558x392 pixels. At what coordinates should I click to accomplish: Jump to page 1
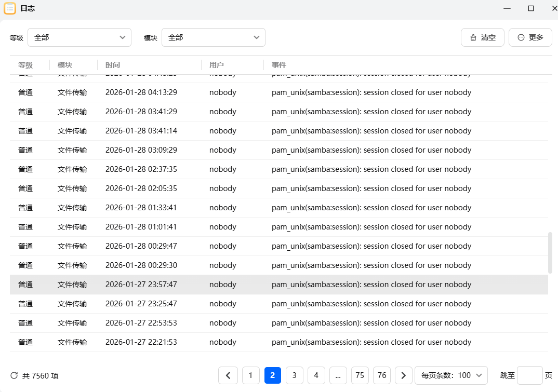click(251, 375)
